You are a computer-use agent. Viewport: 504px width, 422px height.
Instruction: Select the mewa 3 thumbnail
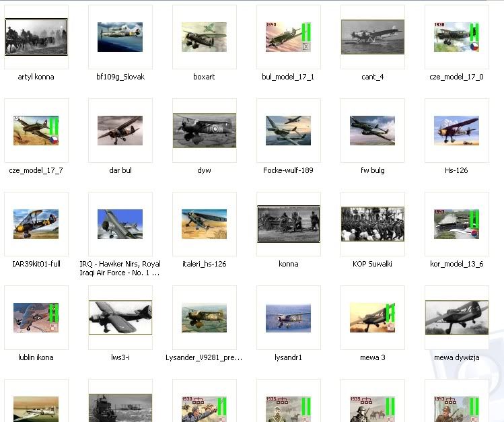pyautogui.click(x=373, y=318)
